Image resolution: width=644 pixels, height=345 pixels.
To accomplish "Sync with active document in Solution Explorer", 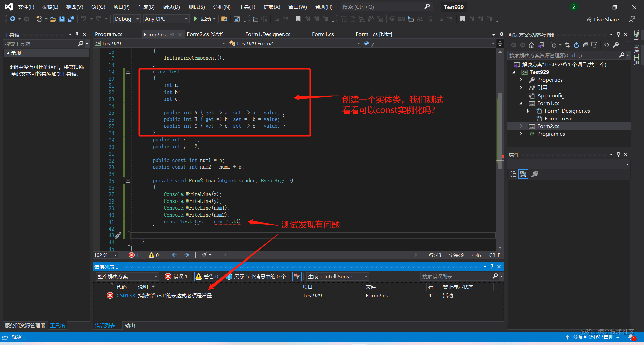I will (x=567, y=45).
